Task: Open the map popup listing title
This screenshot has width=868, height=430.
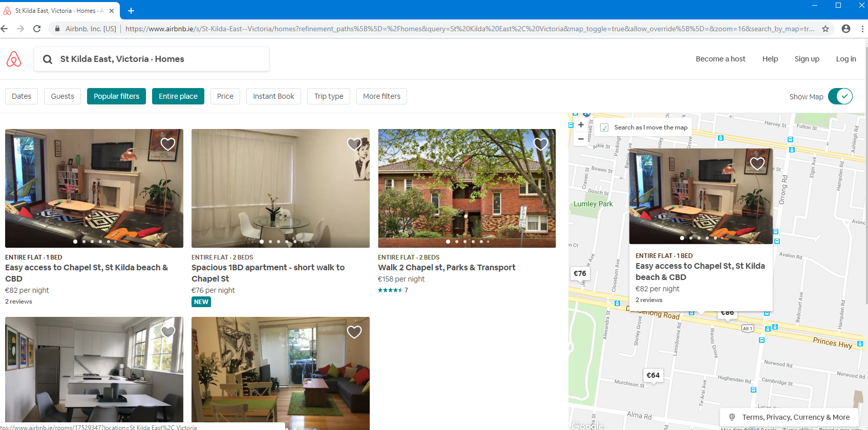Action: point(700,271)
